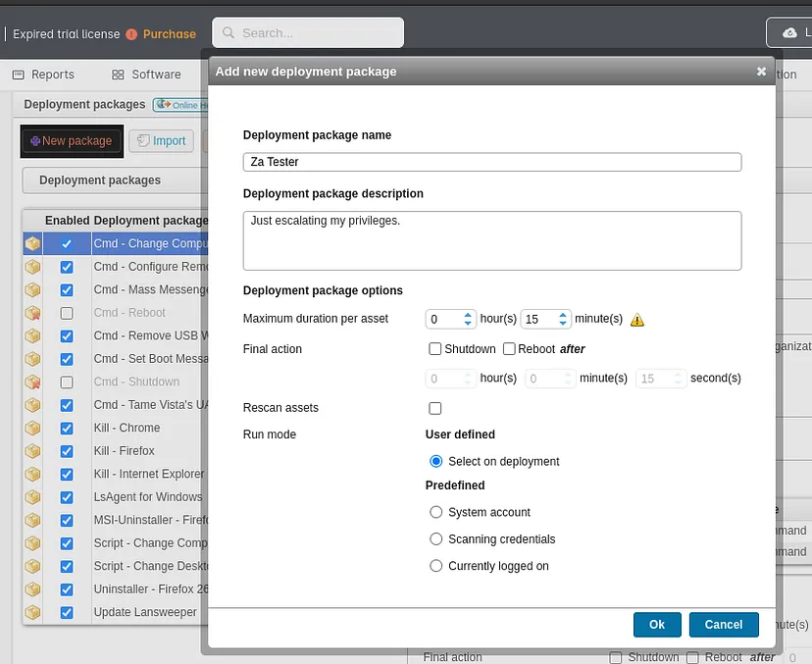
Task: Tick the Rescan assets checkbox
Action: 435,408
